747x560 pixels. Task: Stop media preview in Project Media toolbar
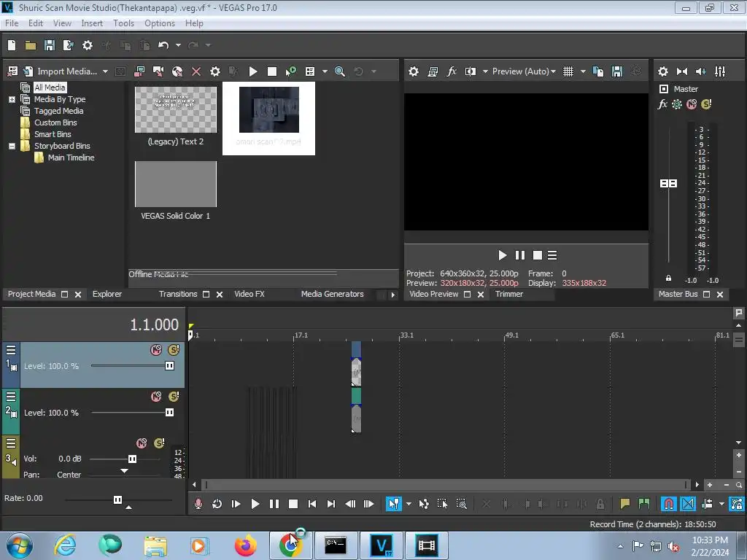coord(272,71)
